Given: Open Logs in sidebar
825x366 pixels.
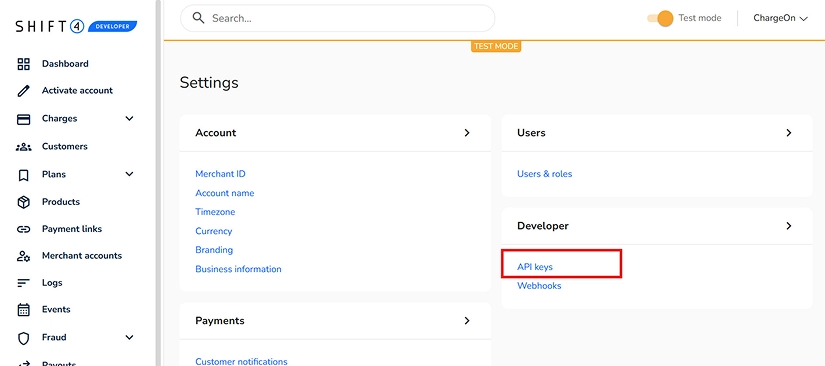Looking at the screenshot, I should tap(52, 283).
